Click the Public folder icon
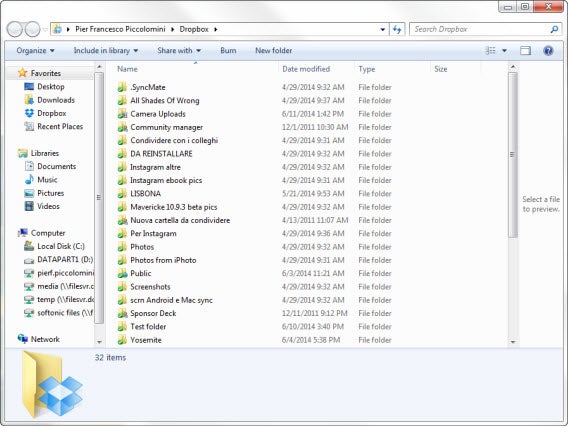This screenshot has height=426, width=568. coord(122,273)
